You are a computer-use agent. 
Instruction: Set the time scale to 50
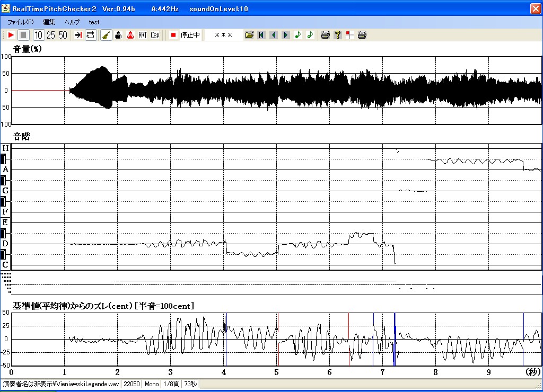click(63, 35)
